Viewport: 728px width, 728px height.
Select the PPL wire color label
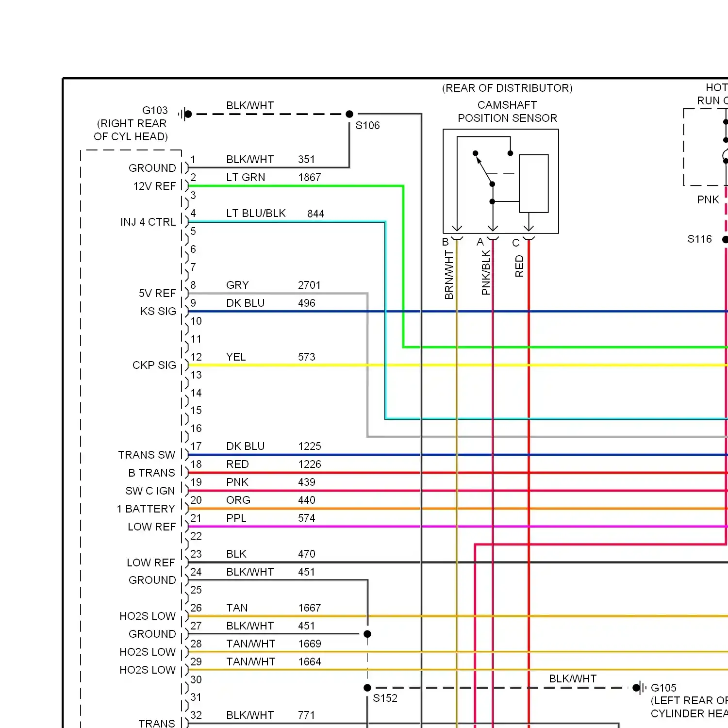(x=236, y=518)
